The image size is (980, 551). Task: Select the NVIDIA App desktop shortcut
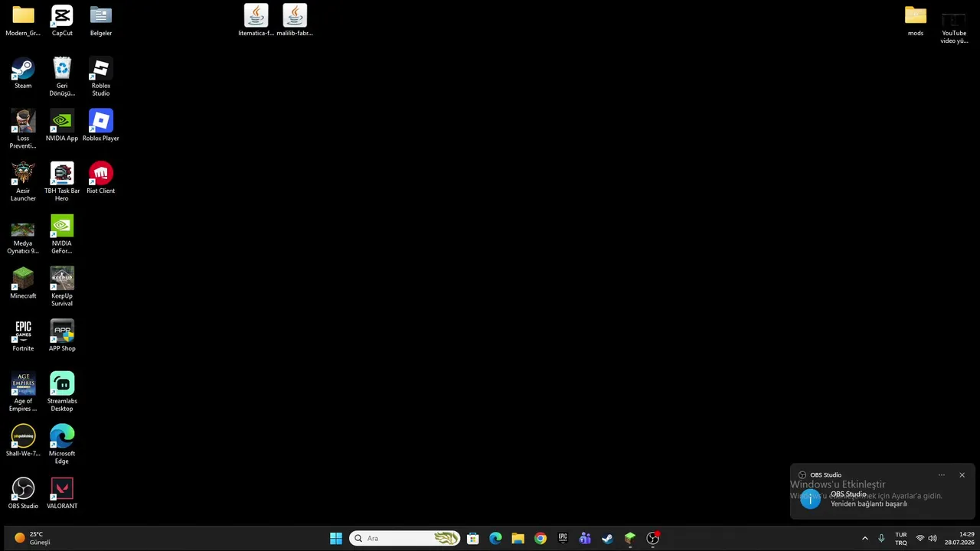tap(62, 126)
